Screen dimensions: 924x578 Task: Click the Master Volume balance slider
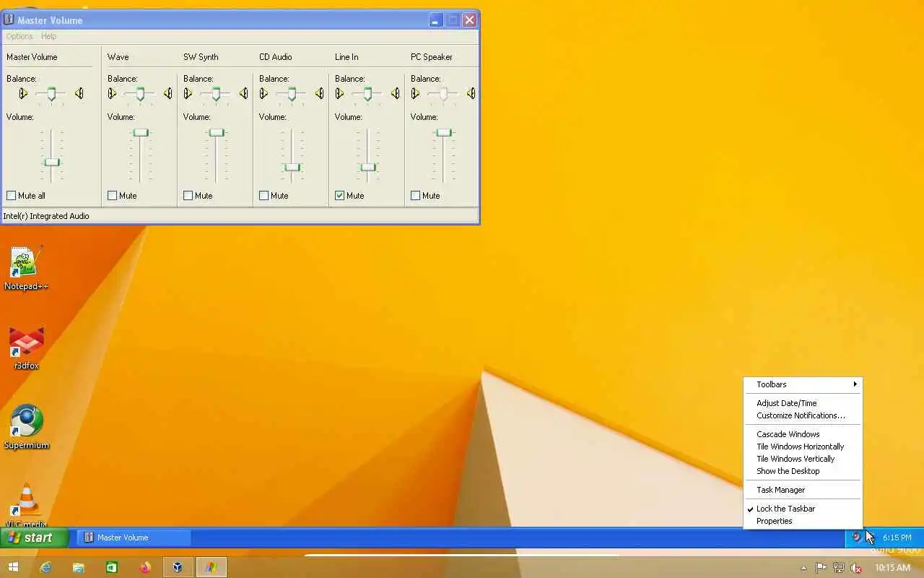pos(51,94)
